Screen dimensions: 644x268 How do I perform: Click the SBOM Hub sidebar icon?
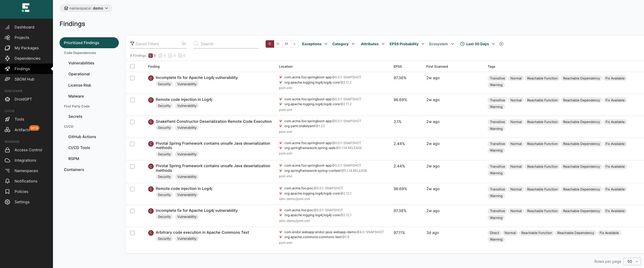(7, 79)
